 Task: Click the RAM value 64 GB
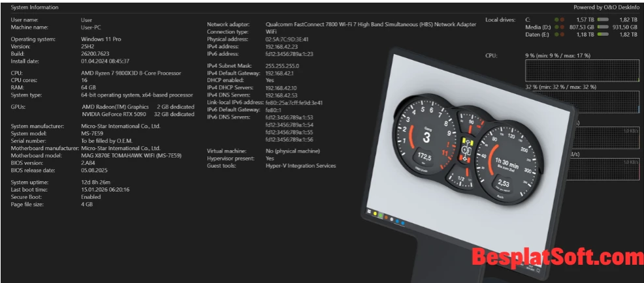coord(88,87)
